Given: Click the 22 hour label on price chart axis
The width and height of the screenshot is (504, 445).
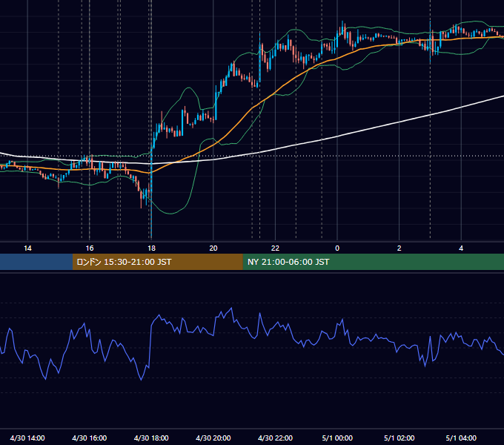Looking at the screenshot, I should point(275,248).
